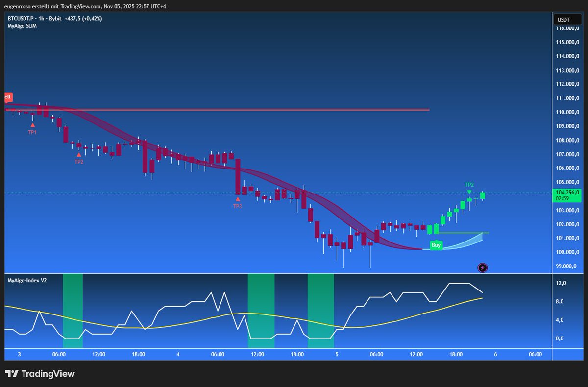The image size is (588, 387).
Task: Click the 105.000,0 price axis label
Action: coord(567,182)
